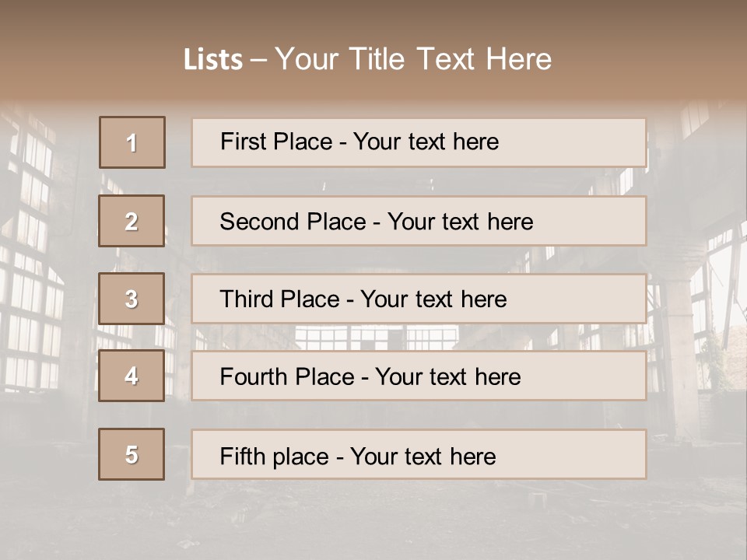Select the number 2 box

pyautogui.click(x=132, y=221)
